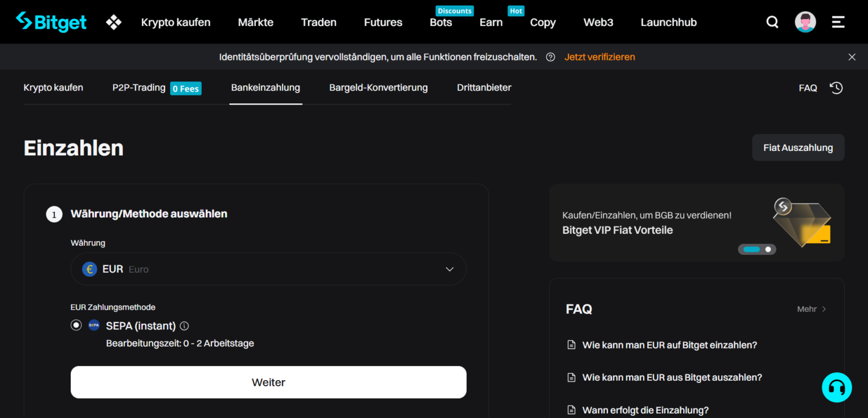Switch to the Bargeld-Konvertierung tab
This screenshot has width=868, height=418.
[379, 88]
